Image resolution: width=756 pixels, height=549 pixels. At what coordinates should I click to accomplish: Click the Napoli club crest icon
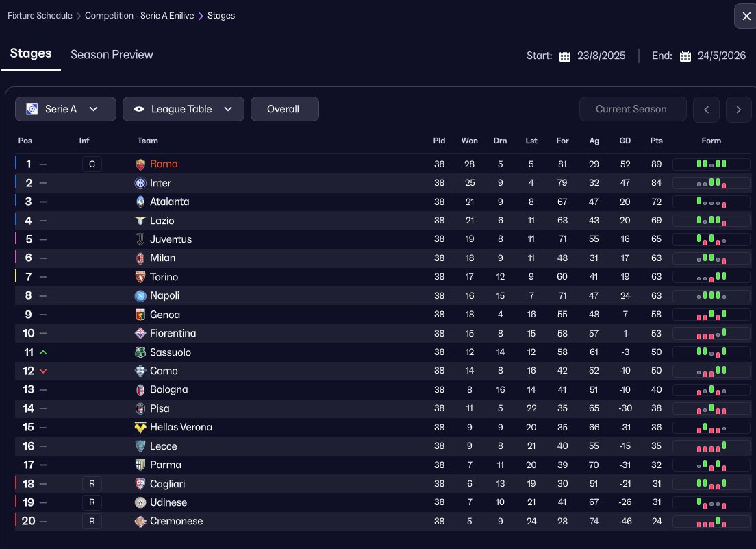point(140,296)
